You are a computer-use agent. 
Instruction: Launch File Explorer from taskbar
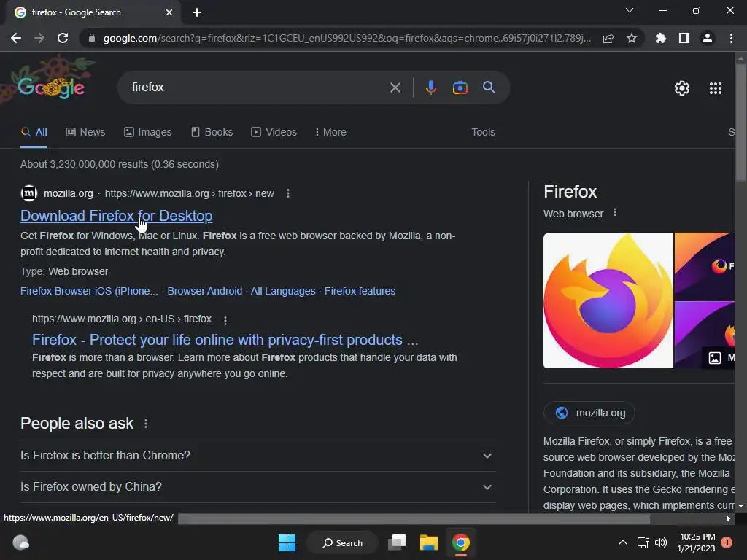coord(428,542)
